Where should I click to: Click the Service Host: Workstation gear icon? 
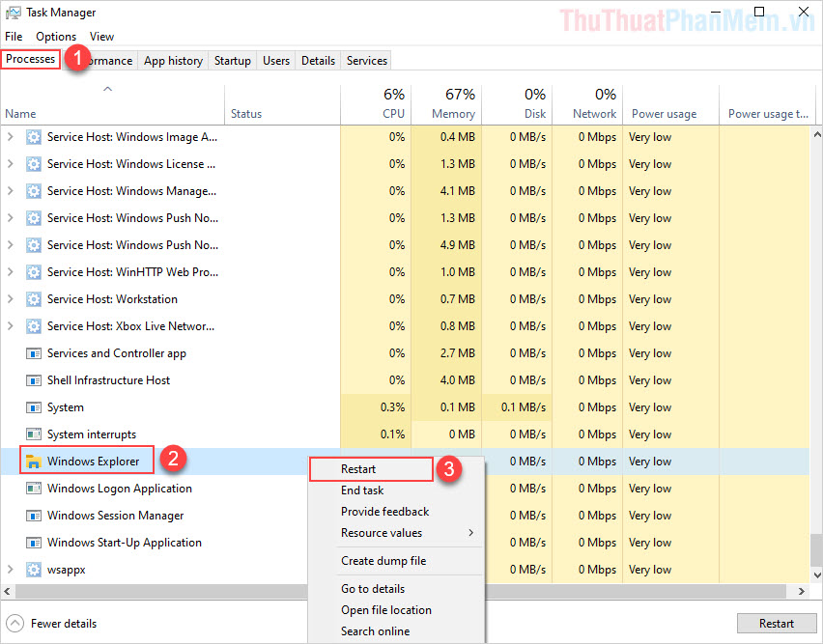pyautogui.click(x=34, y=299)
